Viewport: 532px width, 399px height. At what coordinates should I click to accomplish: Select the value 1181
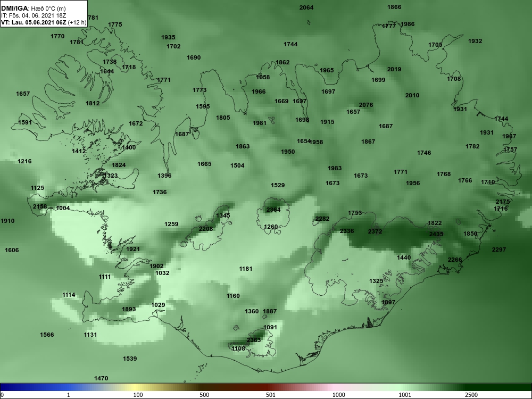pos(246,269)
